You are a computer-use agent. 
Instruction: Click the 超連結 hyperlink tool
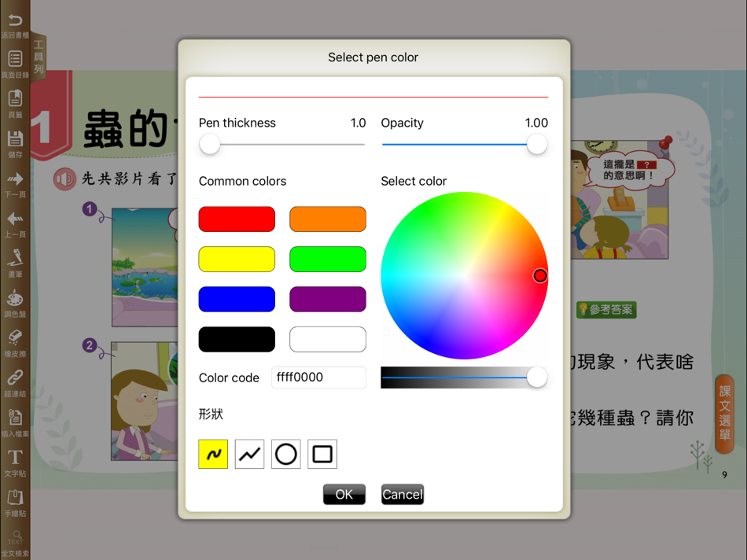(x=15, y=378)
